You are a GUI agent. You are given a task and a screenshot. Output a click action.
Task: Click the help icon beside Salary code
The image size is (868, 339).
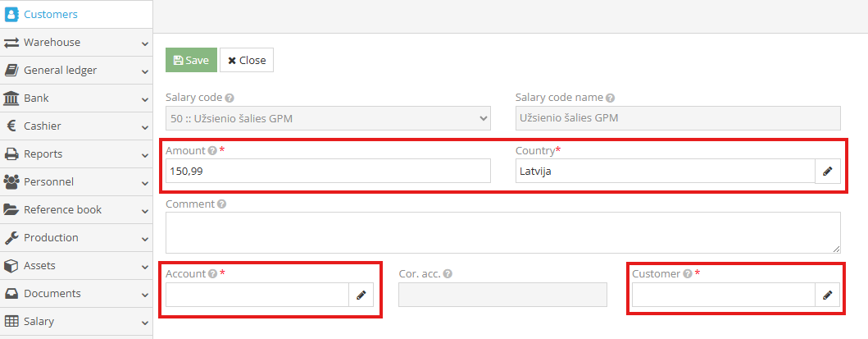(229, 98)
